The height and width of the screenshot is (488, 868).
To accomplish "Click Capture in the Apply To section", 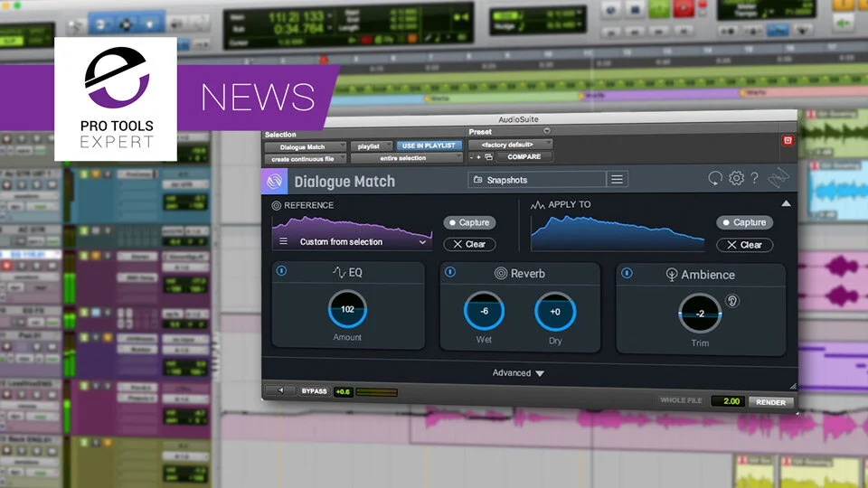I will tap(744, 222).
